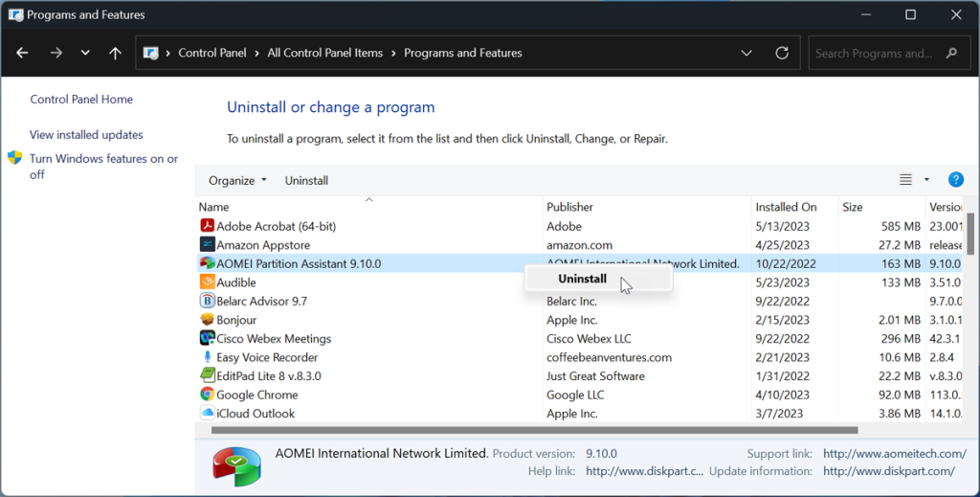Open the recent locations dropdown arrow
The height and width of the screenshot is (497, 980).
point(85,53)
